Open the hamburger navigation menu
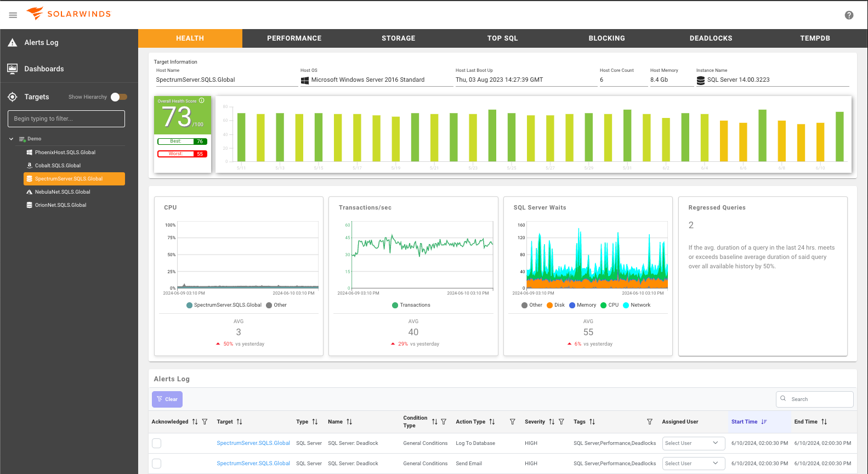 [13, 15]
